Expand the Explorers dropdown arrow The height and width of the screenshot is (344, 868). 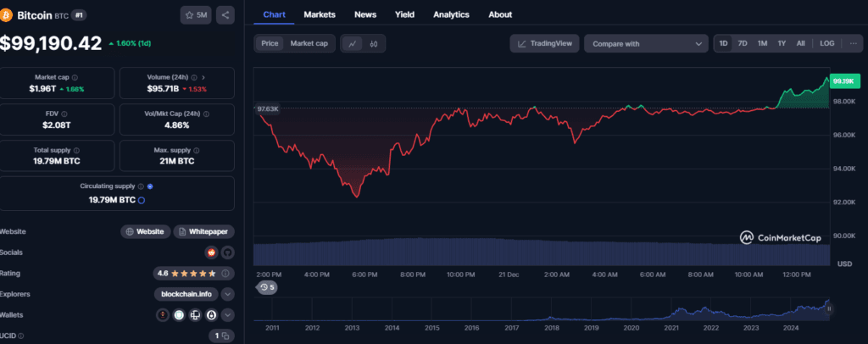pyautogui.click(x=227, y=294)
